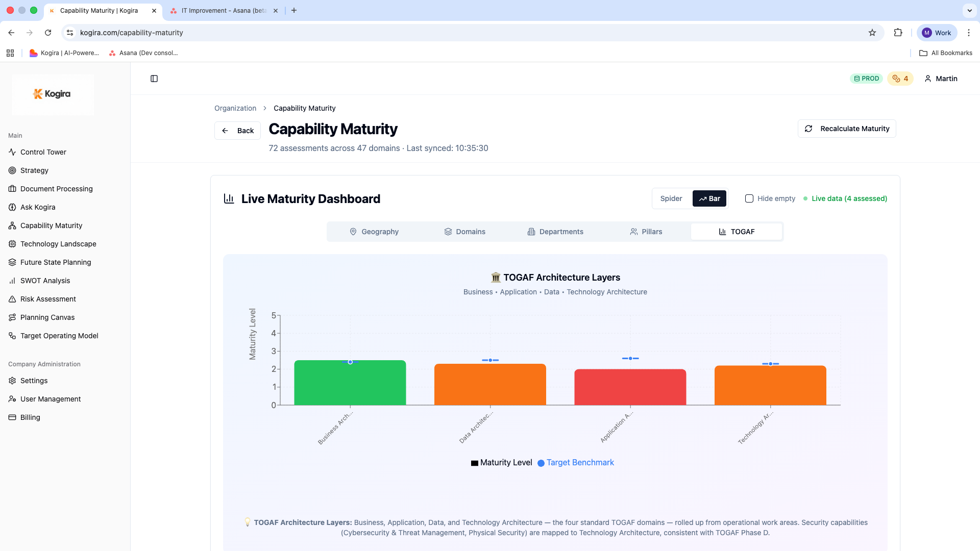Toggle the Bar chart view
This screenshot has width=980, height=551.
click(x=709, y=198)
